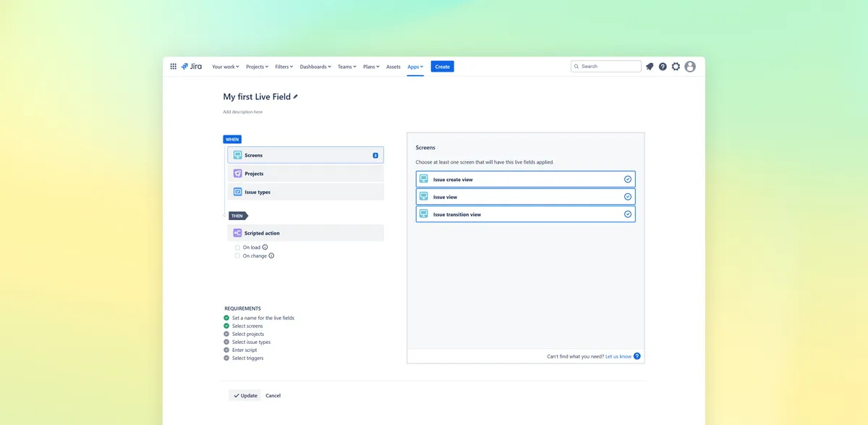Click the info icon beside On load

[x=265, y=248]
